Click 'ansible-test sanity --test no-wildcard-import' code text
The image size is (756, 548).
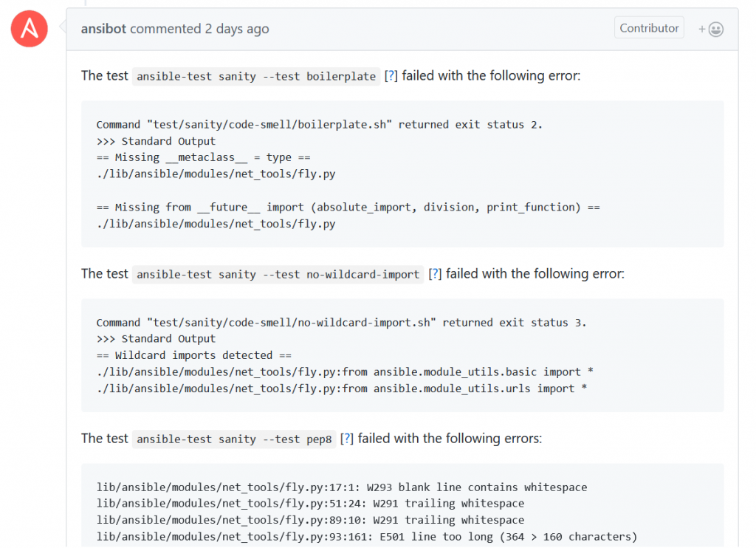click(x=278, y=275)
